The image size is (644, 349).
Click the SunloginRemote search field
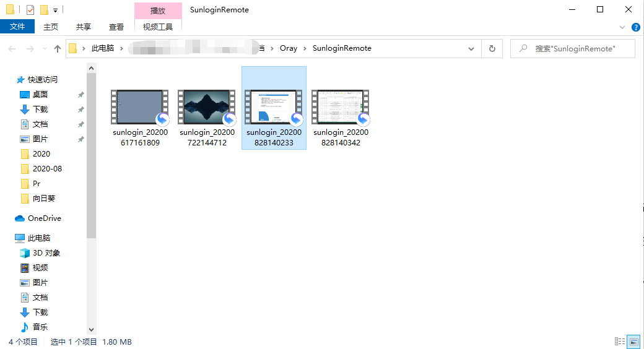point(573,49)
